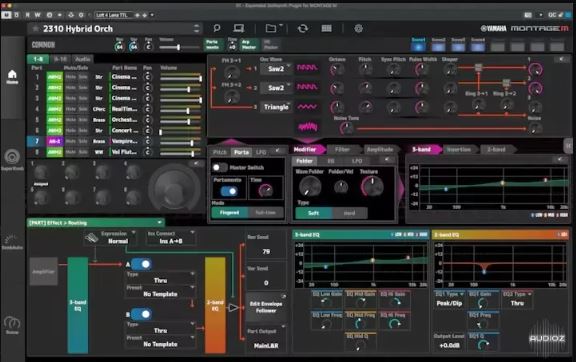Select the Soft folder type button
The height and width of the screenshot is (362, 576).
pos(313,213)
